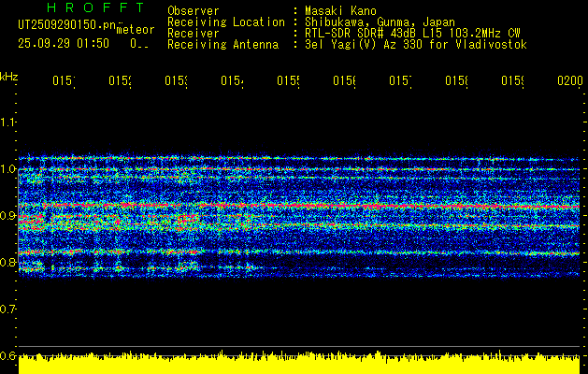This screenshot has height=374, width=588.
Task: Click the 0.8 frequency axis label
Action: pyautogui.click(x=8, y=262)
